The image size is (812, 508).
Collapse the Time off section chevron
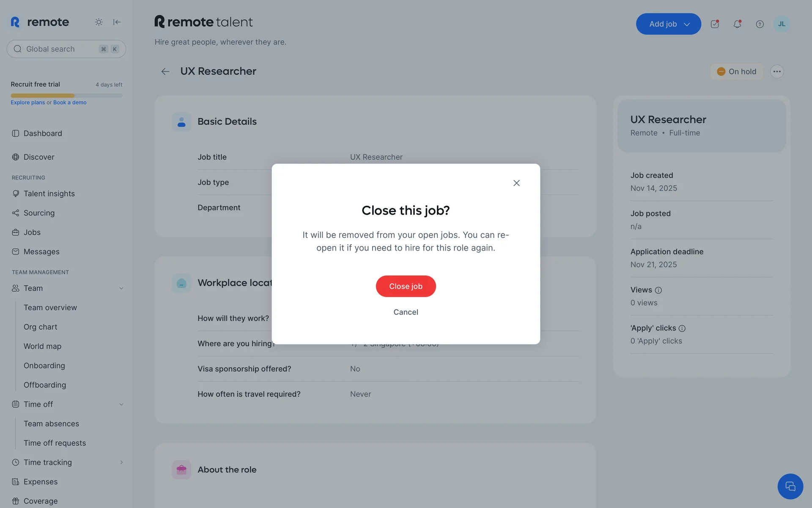121,404
